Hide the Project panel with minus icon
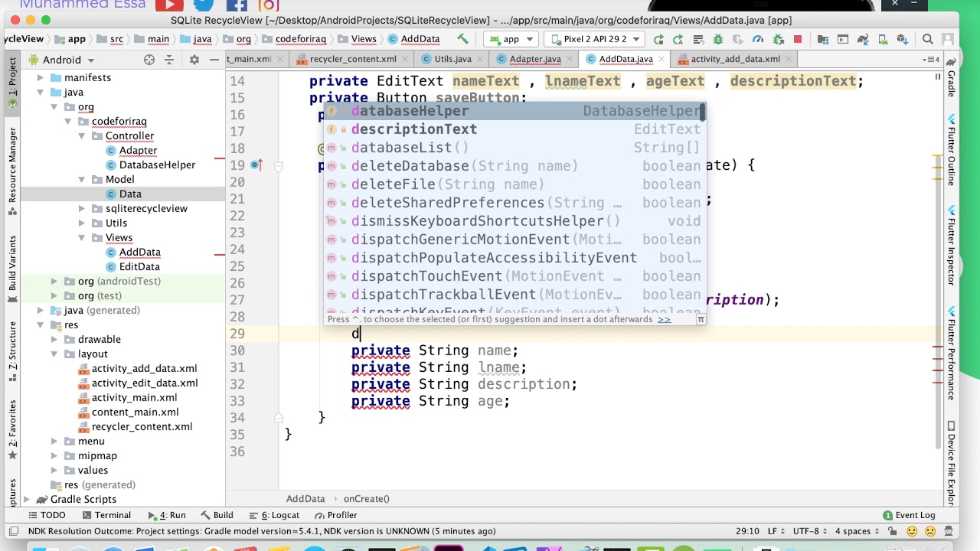The width and height of the screenshot is (980, 551). tap(214, 60)
